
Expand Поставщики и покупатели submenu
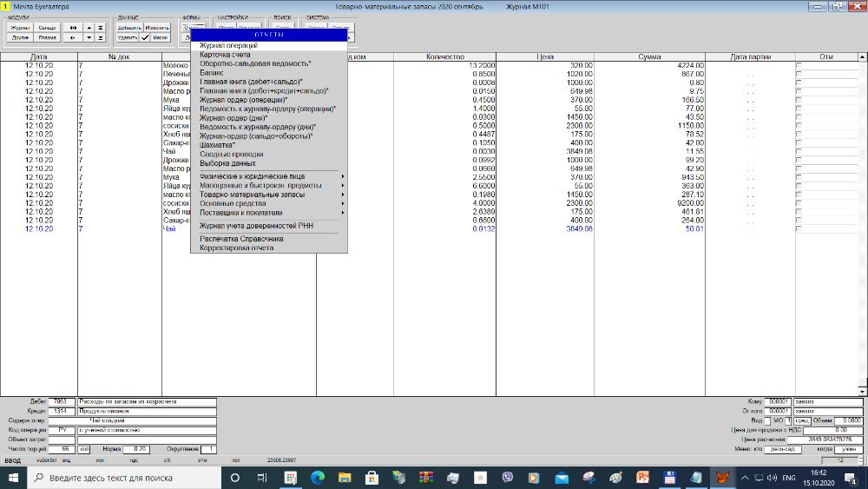pyautogui.click(x=269, y=213)
